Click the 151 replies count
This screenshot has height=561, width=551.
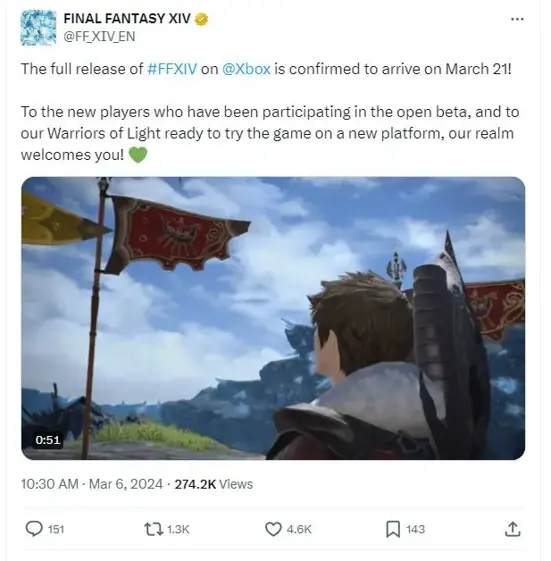pos(56,529)
